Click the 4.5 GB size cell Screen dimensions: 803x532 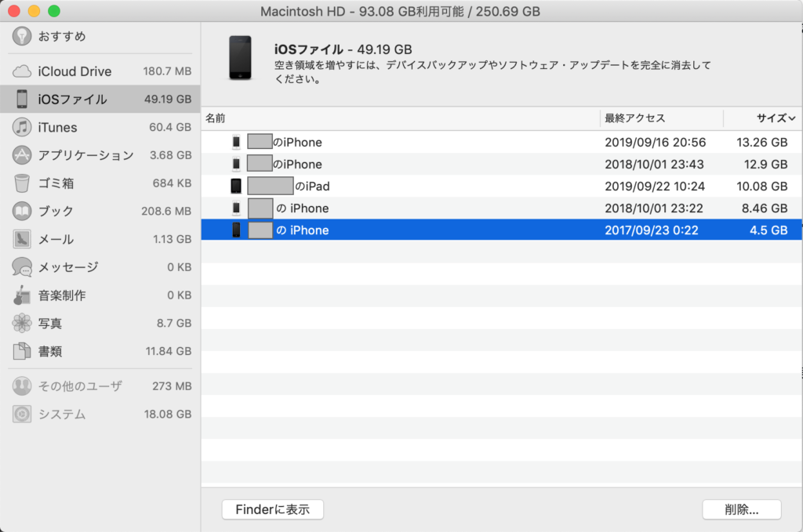[768, 230]
